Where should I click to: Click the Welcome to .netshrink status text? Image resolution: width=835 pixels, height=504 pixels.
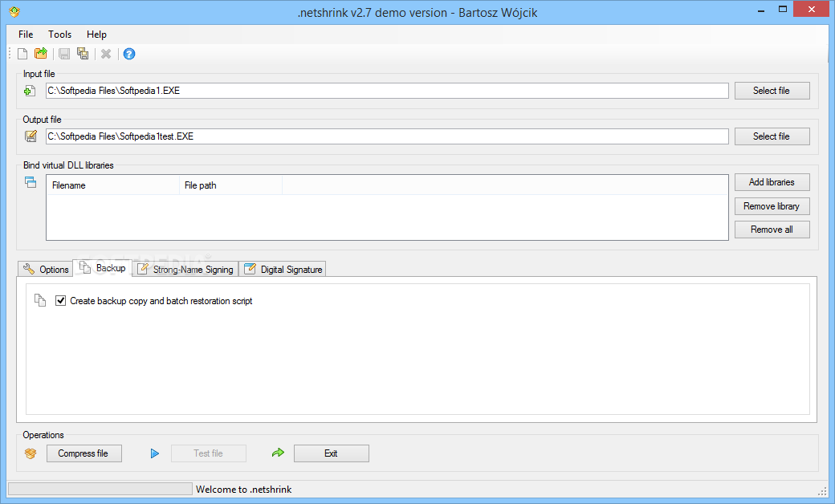(244, 489)
